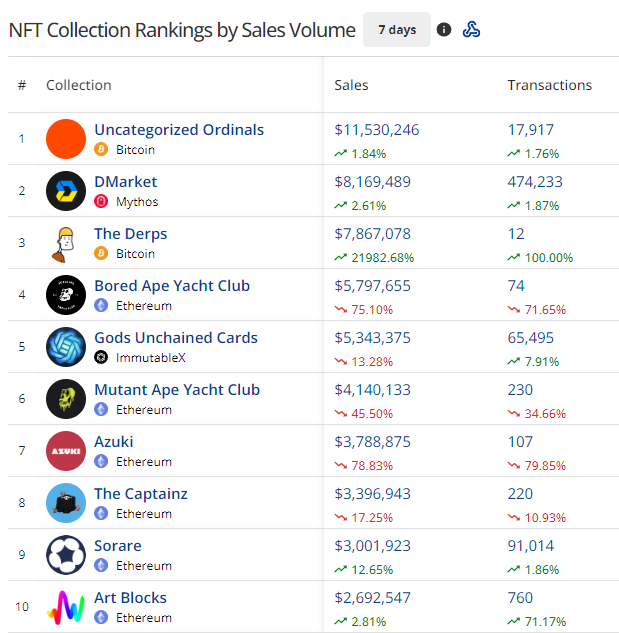The width and height of the screenshot is (619, 633).
Task: Click the Mutant Ape Yacht Club logo
Action: [66, 399]
